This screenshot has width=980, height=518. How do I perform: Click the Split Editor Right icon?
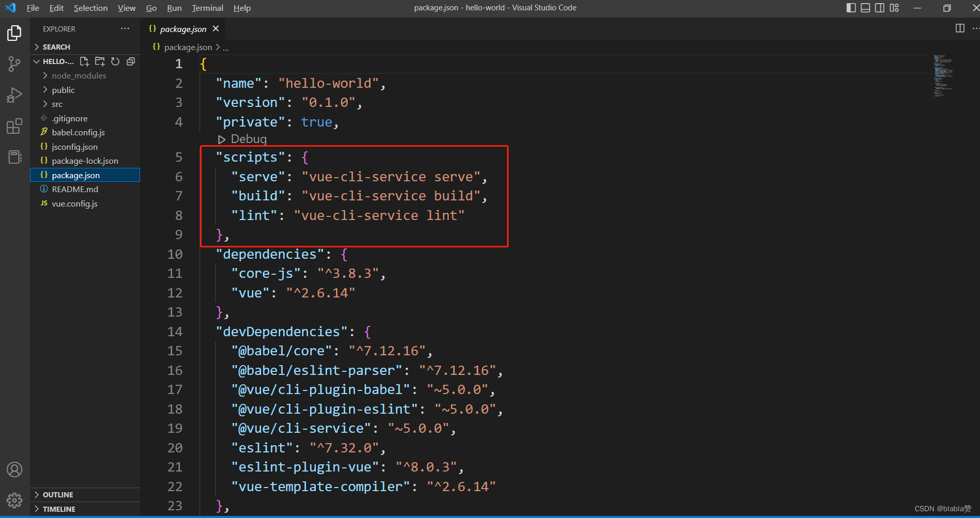coord(960,28)
